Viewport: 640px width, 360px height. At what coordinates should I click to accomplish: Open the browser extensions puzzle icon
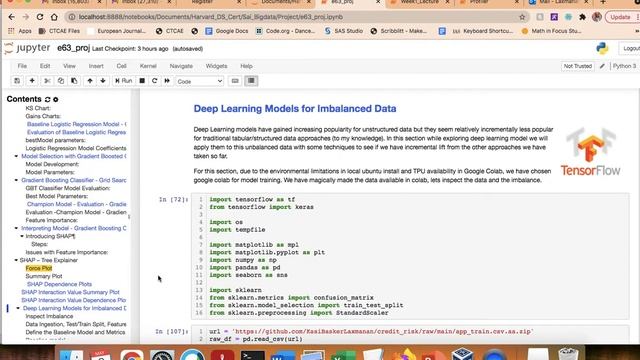pos(582,17)
